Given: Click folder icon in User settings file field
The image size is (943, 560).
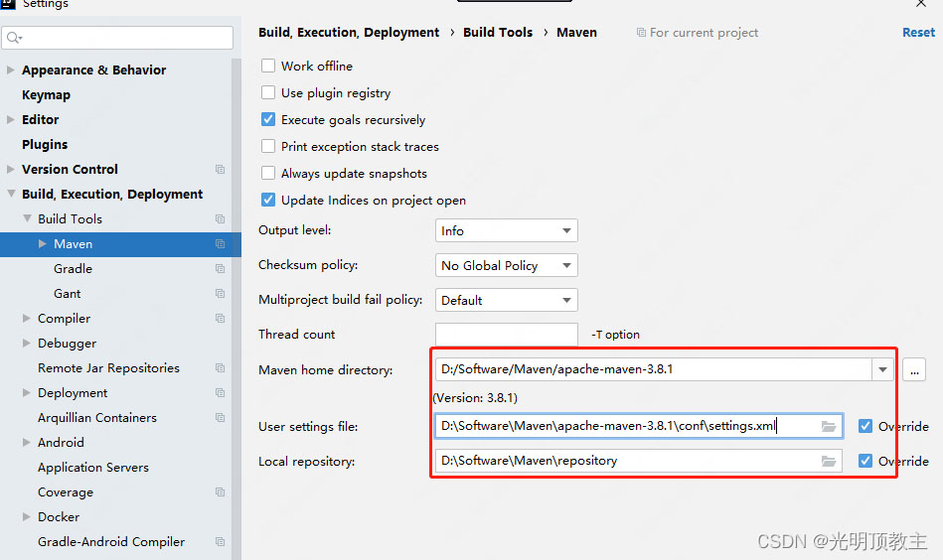Looking at the screenshot, I should (x=829, y=427).
